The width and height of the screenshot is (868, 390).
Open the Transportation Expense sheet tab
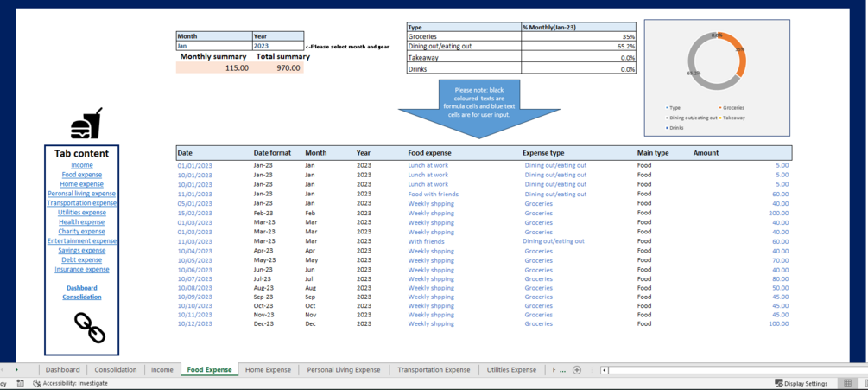(x=434, y=369)
